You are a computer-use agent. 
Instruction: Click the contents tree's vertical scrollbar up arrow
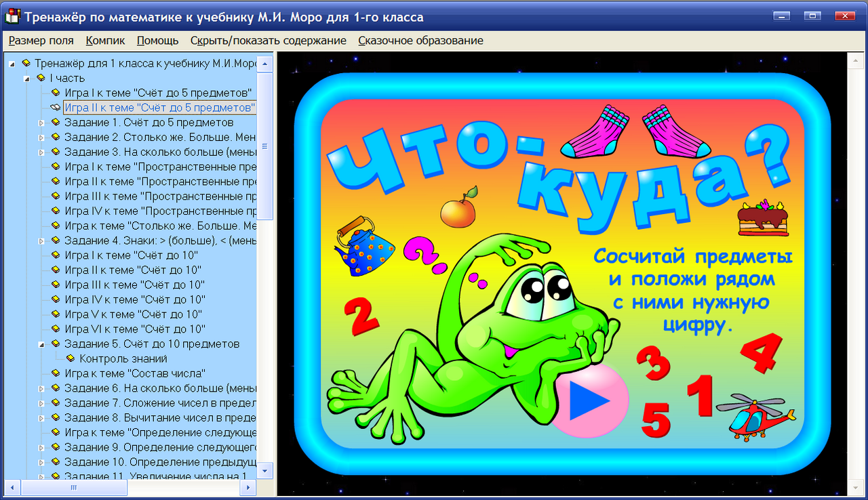coord(265,64)
